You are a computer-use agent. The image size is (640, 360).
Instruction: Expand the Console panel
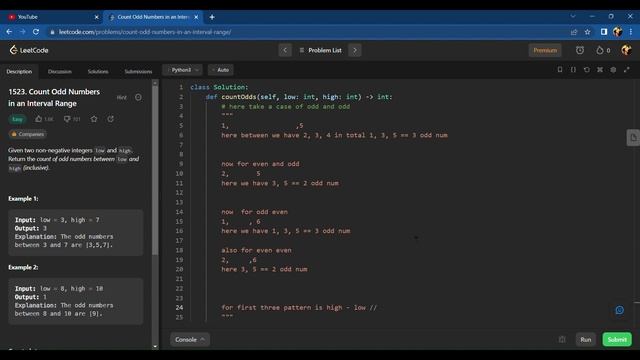coord(190,339)
